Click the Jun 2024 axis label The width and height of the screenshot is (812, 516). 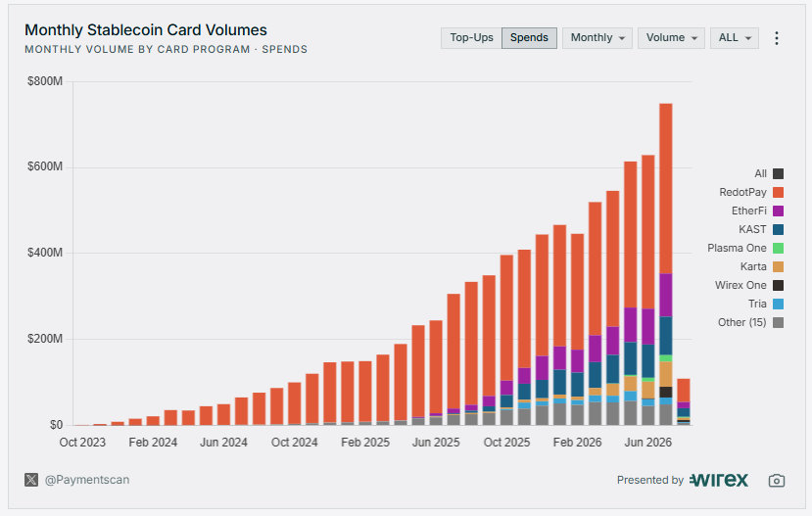[x=223, y=443]
